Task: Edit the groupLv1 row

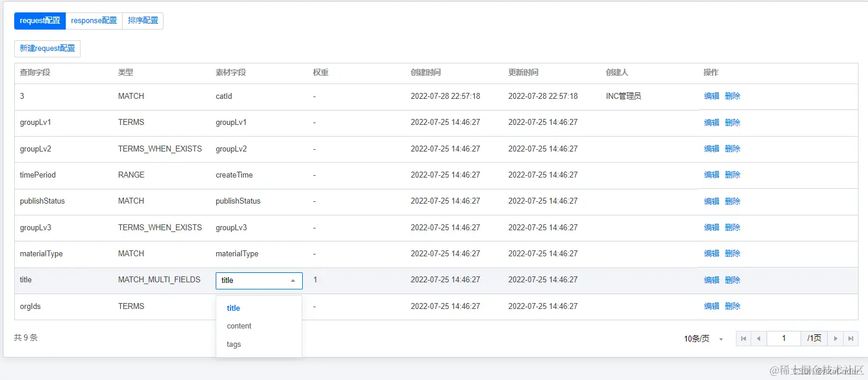Action: point(712,123)
